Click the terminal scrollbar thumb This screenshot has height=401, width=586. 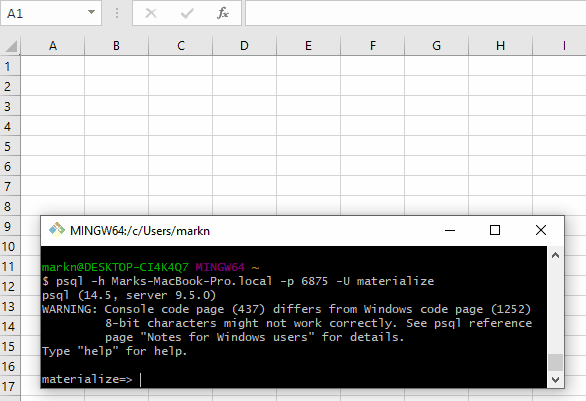point(555,362)
